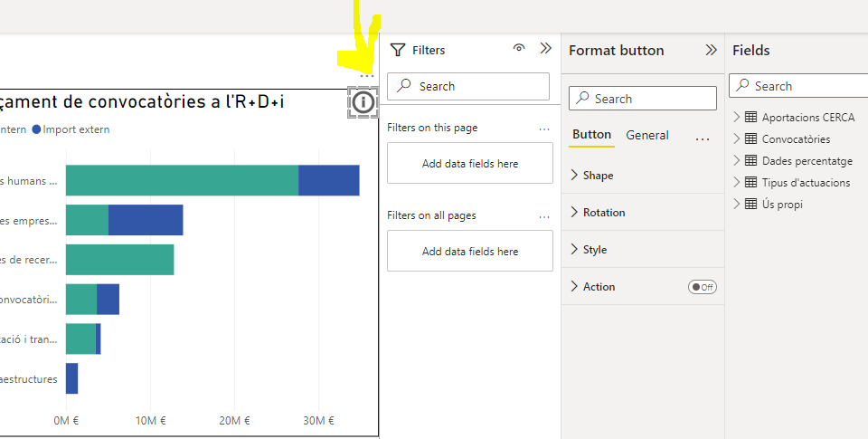Turn on the Action toggle
Screen dimensions: 868x439
703,287
